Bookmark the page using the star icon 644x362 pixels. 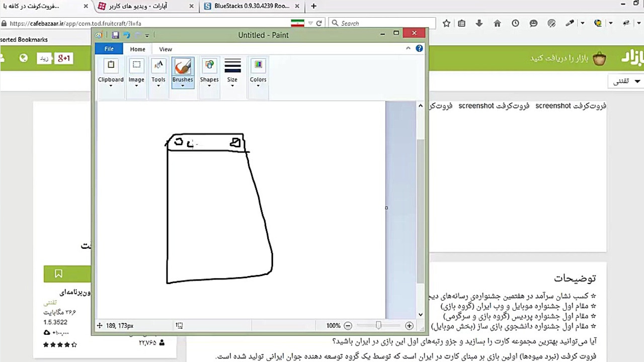446,23
